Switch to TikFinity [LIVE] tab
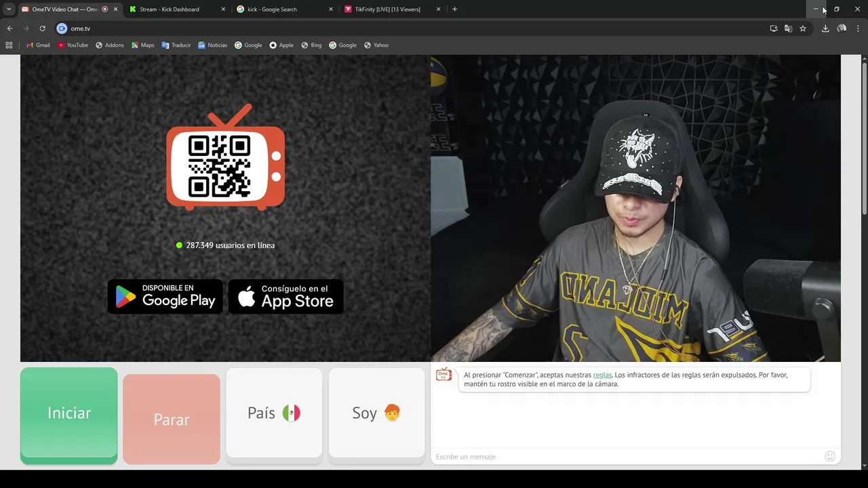 pos(387,9)
